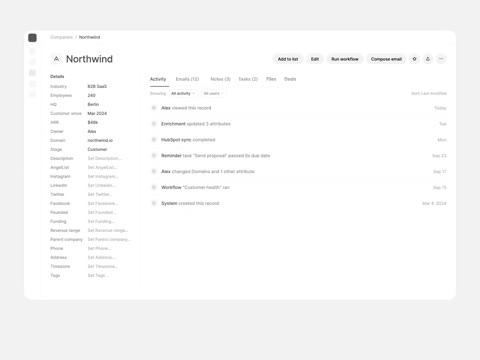This screenshot has height=360, width=480.
Task: Click icon beside the Reminder activity entry
Action: (154, 155)
